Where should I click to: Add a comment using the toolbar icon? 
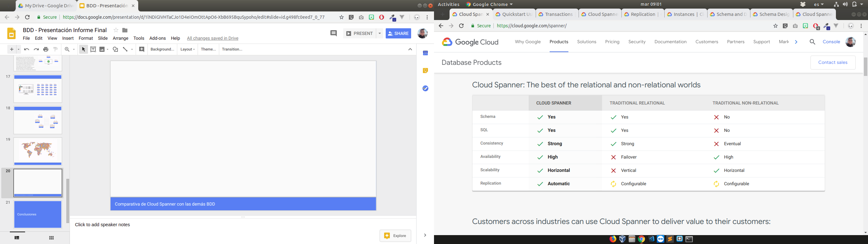[142, 50]
